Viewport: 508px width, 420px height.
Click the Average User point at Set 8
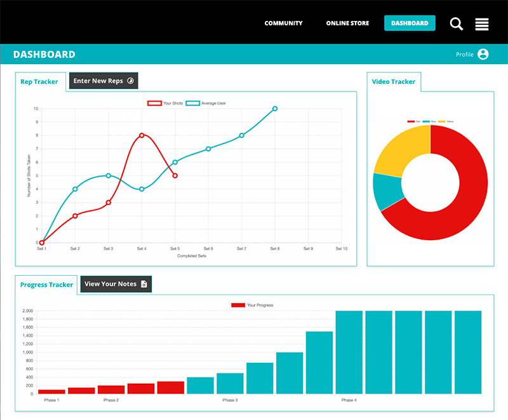click(x=275, y=109)
